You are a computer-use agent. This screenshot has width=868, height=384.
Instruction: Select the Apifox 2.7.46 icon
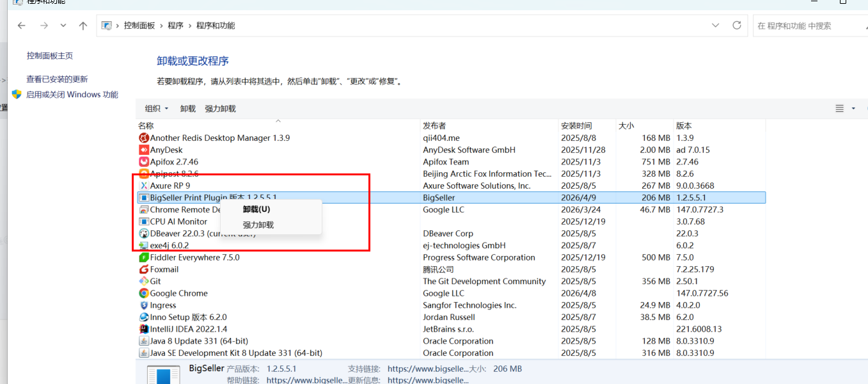(144, 162)
